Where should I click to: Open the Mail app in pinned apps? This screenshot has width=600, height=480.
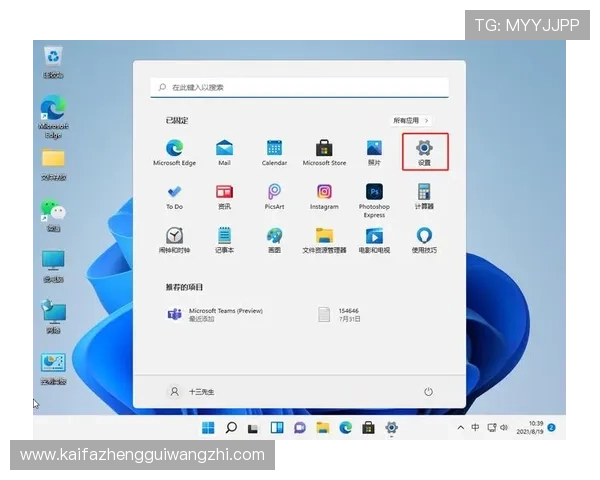[x=224, y=150]
